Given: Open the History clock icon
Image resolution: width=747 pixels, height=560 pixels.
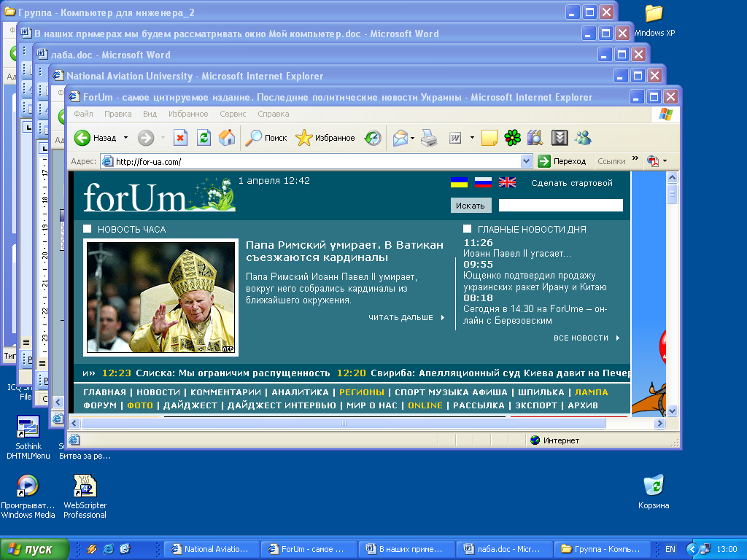Looking at the screenshot, I should click(373, 138).
